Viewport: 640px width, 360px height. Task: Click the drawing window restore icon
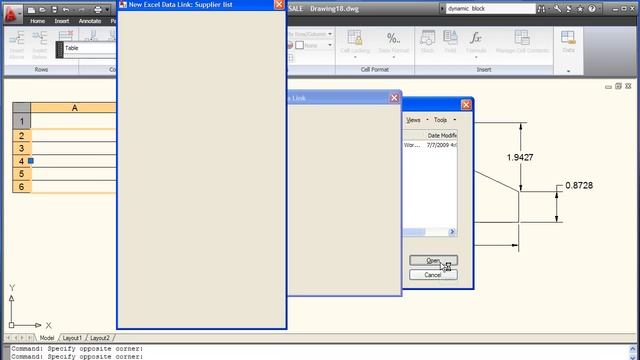pyautogui.click(x=618, y=86)
